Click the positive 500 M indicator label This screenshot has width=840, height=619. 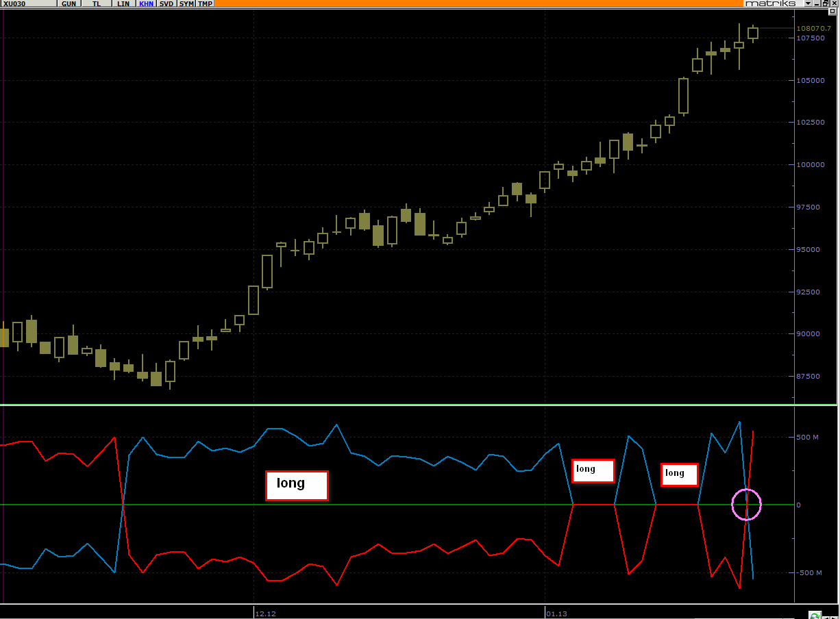point(808,437)
